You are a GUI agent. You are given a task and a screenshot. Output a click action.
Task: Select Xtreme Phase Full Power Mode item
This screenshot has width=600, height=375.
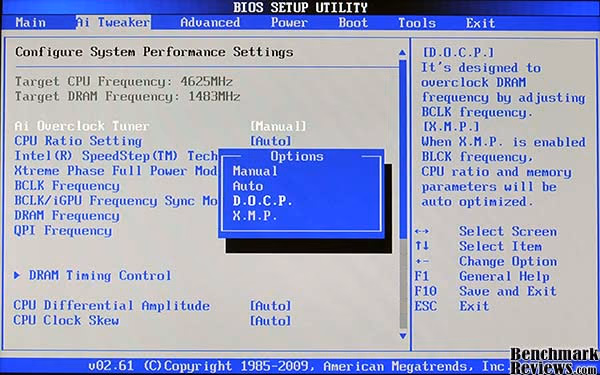tap(116, 171)
